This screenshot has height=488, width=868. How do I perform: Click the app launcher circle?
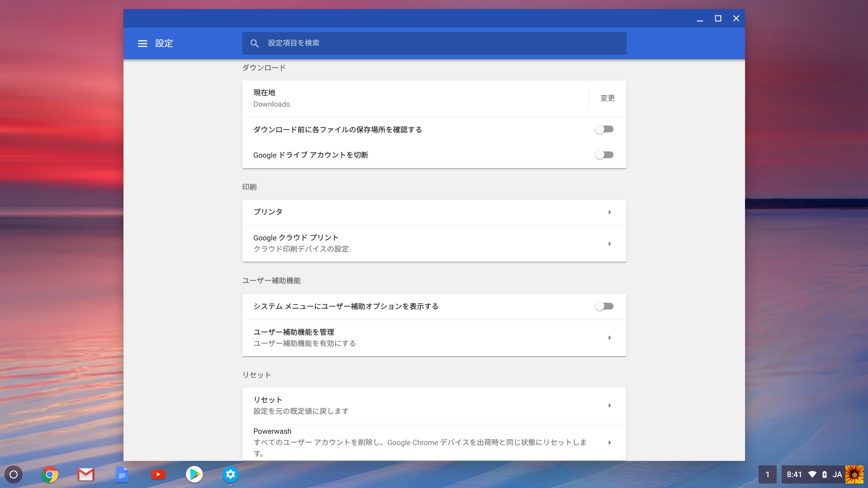[14, 474]
